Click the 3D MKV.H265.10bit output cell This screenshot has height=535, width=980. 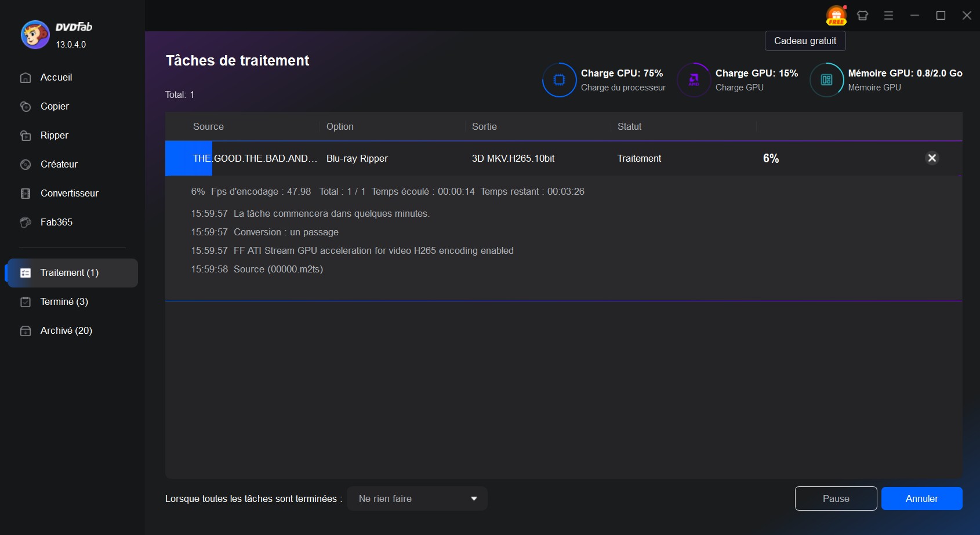pyautogui.click(x=513, y=159)
